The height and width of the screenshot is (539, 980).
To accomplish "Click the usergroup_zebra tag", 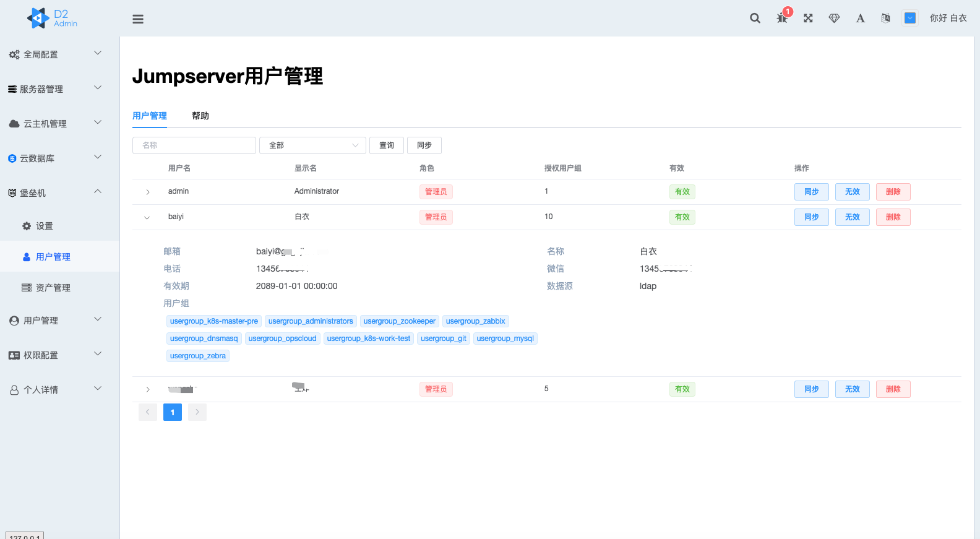I will pos(198,356).
